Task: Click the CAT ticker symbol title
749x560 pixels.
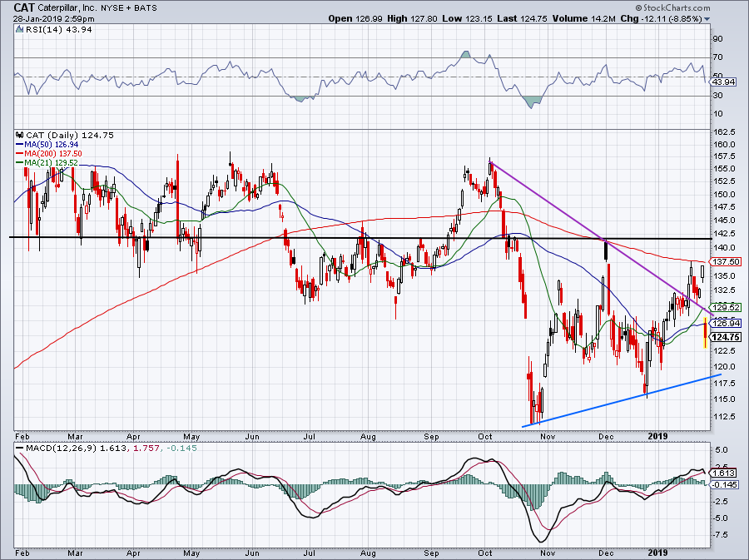Action: pos(24,7)
